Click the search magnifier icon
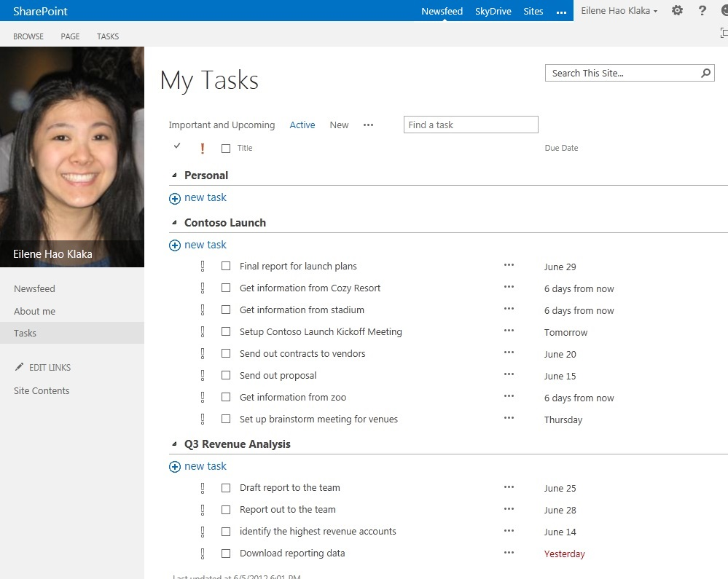The image size is (728, 579). click(705, 73)
